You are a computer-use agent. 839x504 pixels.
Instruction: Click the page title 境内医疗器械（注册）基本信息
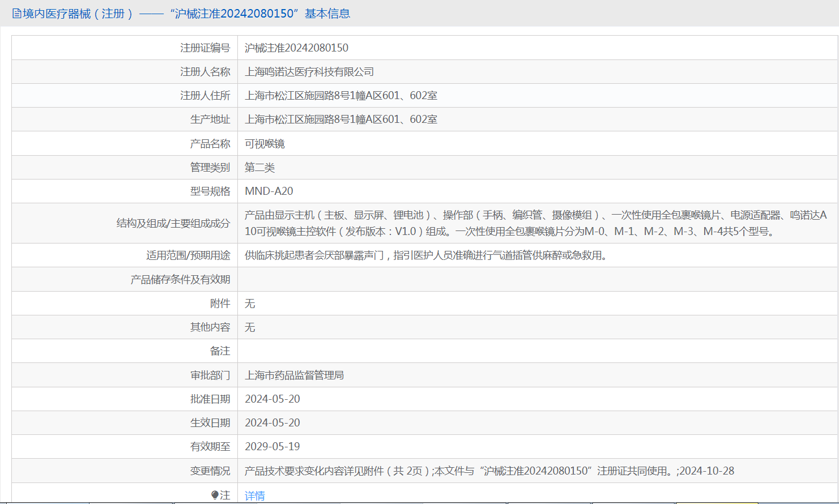pyautogui.click(x=186, y=14)
